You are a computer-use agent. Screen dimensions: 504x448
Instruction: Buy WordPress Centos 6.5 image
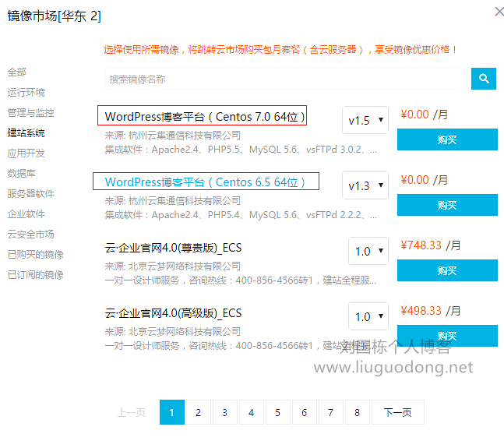click(x=447, y=205)
